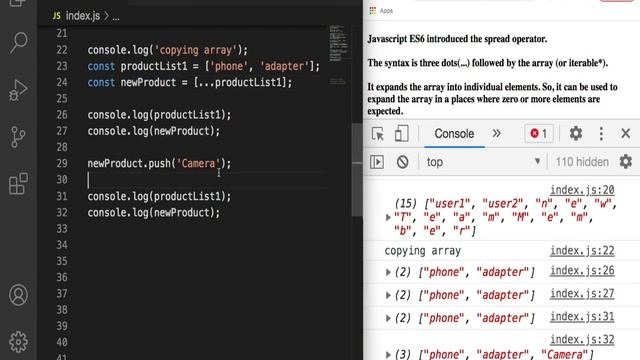
Task: Open the DevTools kebab menu
Action: [x=601, y=133]
